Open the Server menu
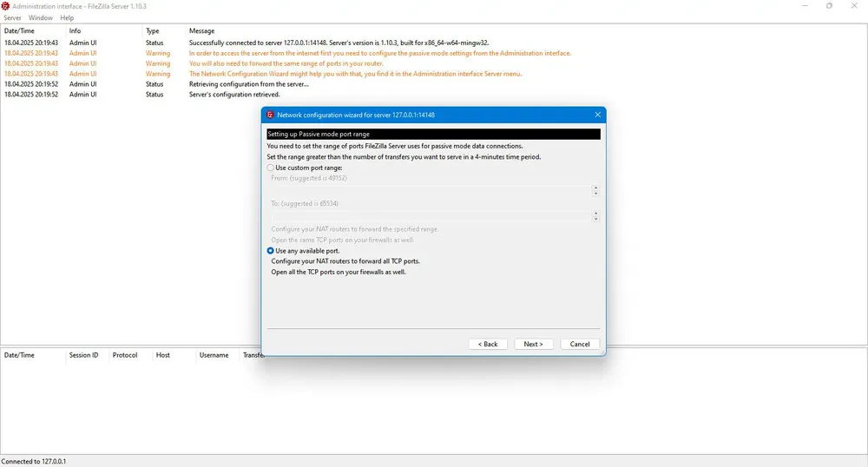Image resolution: width=868 pixels, height=467 pixels. click(x=12, y=17)
